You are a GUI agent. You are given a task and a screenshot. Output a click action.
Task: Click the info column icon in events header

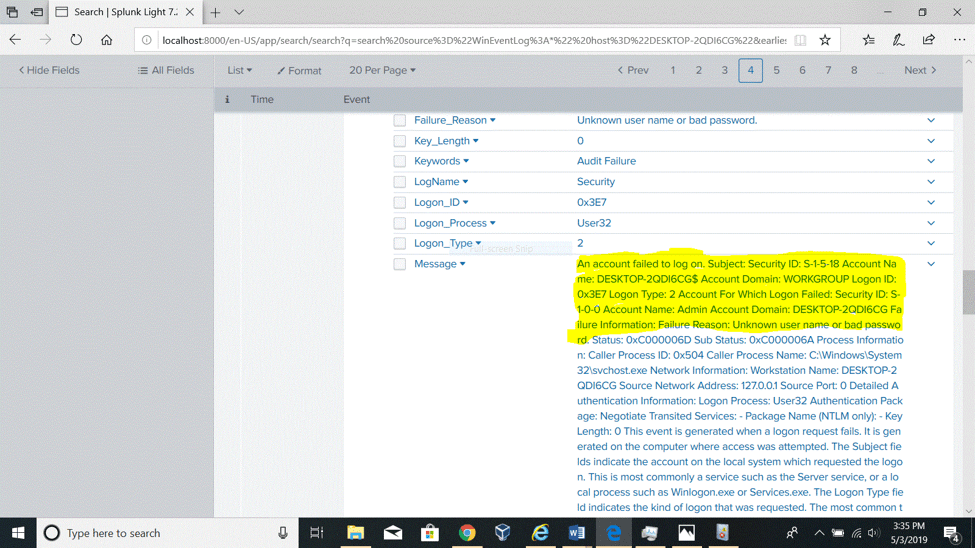(227, 100)
